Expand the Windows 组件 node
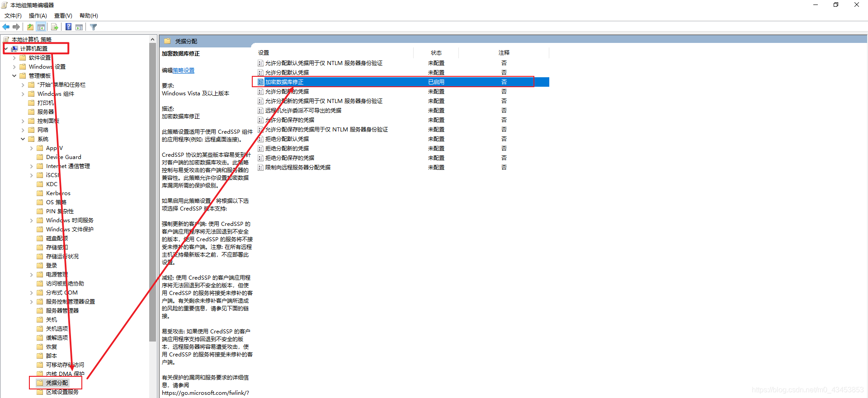The height and width of the screenshot is (398, 868). click(23, 94)
